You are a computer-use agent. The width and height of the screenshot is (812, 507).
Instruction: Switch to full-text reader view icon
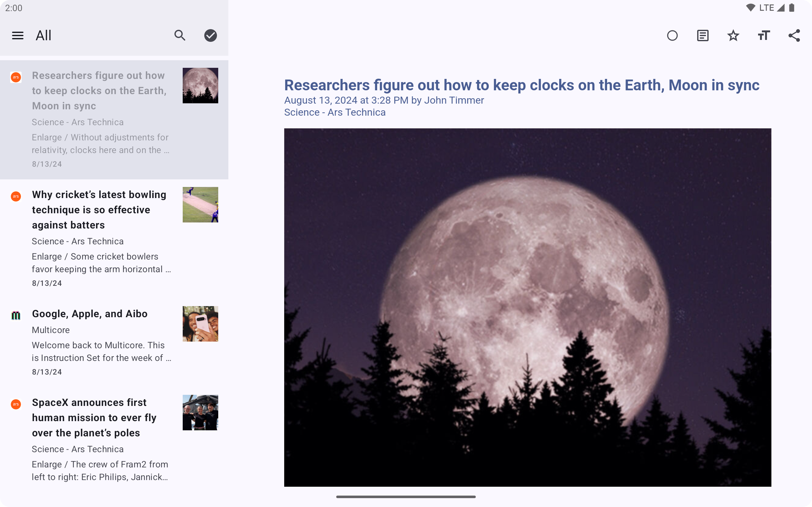[703, 35]
